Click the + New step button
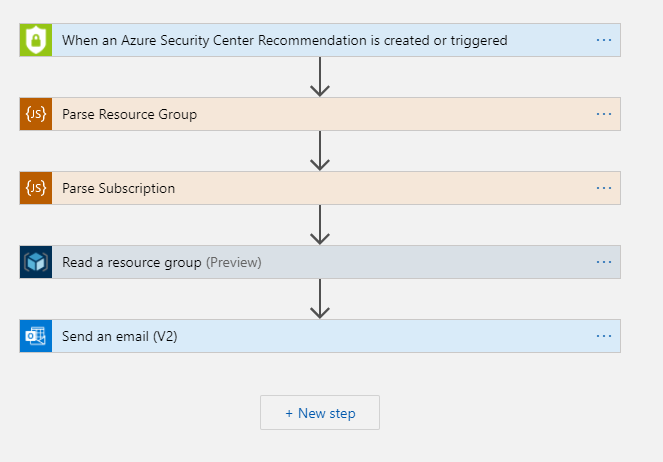This screenshot has width=663, height=462. pyautogui.click(x=320, y=413)
